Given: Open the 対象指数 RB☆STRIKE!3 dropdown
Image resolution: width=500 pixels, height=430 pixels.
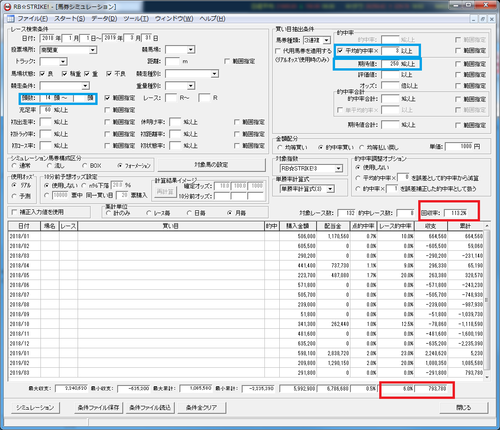Looking at the screenshot, I should 339,168.
